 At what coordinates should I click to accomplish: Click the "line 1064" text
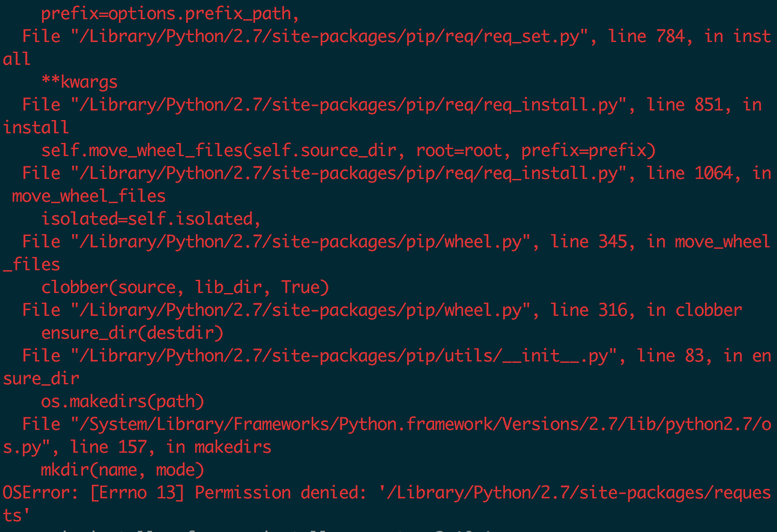click(689, 173)
